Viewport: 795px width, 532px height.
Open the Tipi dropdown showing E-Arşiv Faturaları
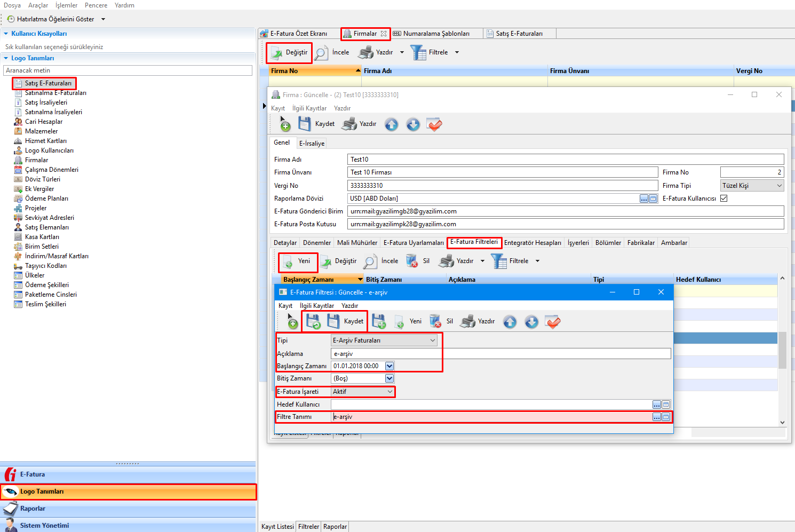pyautogui.click(x=433, y=340)
